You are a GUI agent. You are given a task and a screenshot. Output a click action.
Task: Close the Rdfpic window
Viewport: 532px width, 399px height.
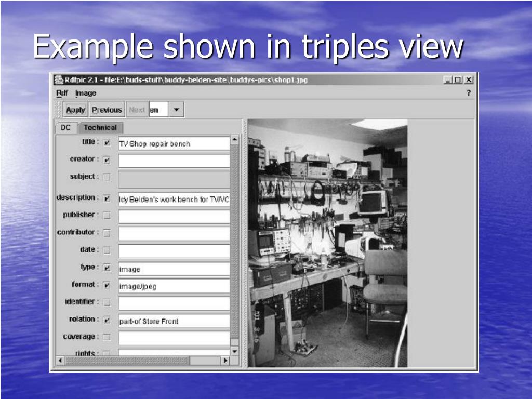pyautogui.click(x=469, y=79)
